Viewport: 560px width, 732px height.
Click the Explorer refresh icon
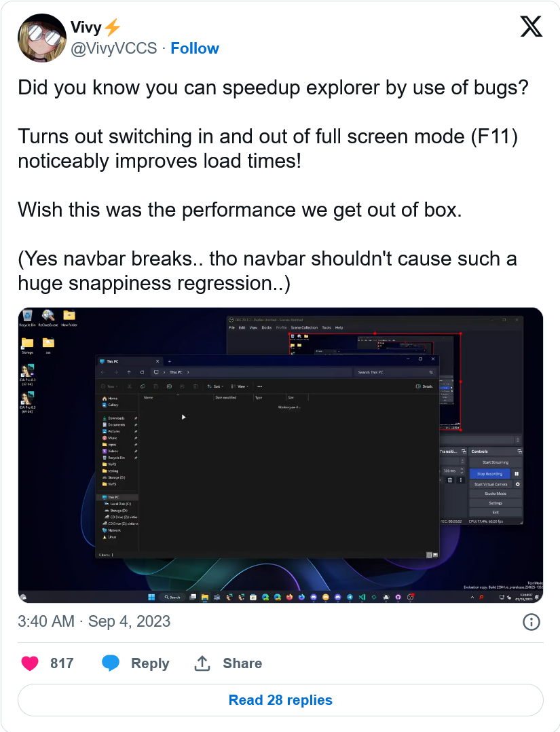pos(142,373)
